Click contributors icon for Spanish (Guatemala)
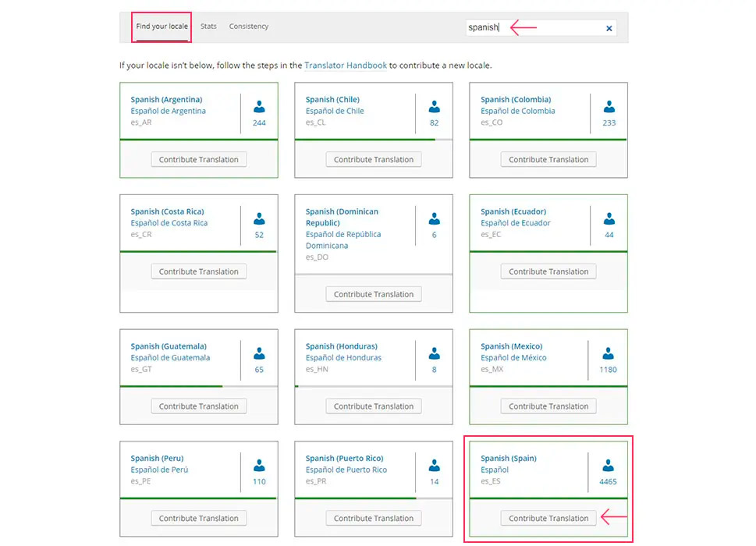 coord(259,353)
